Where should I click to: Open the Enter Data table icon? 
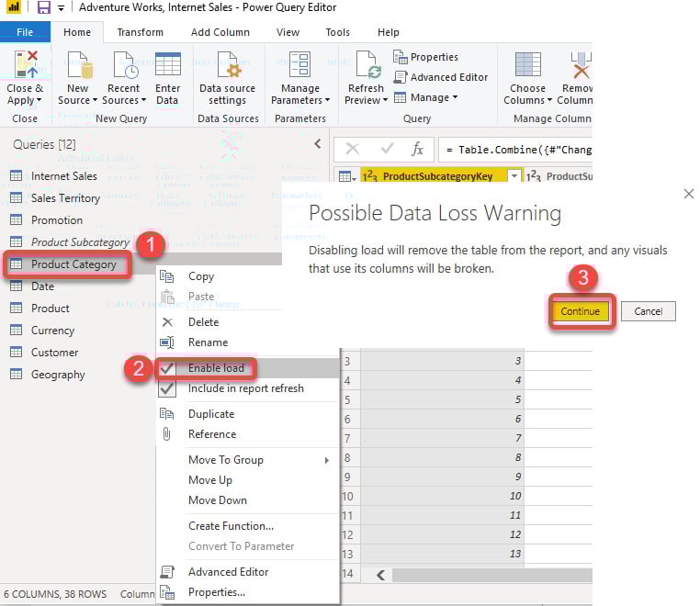(x=168, y=64)
